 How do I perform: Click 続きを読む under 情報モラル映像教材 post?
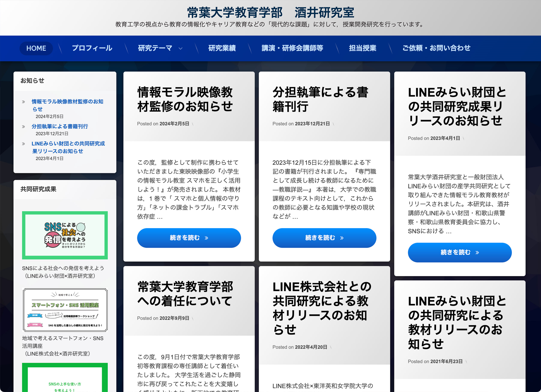[x=189, y=238]
